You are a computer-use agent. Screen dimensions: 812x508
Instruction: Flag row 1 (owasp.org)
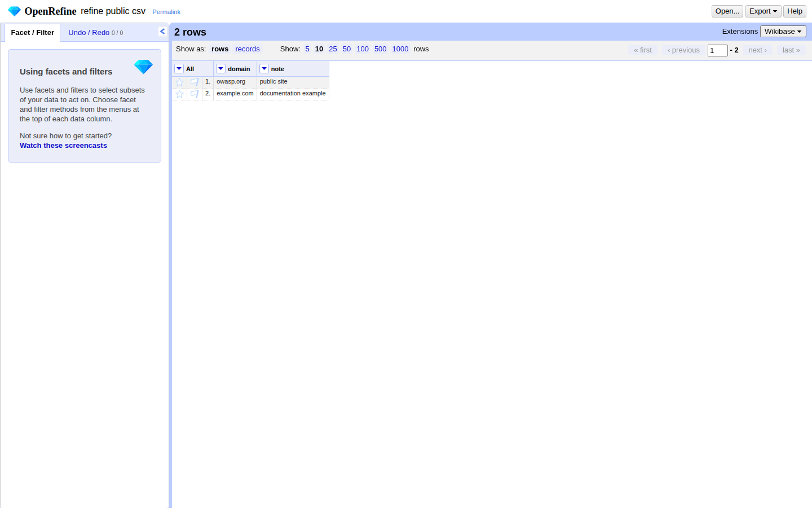point(195,82)
